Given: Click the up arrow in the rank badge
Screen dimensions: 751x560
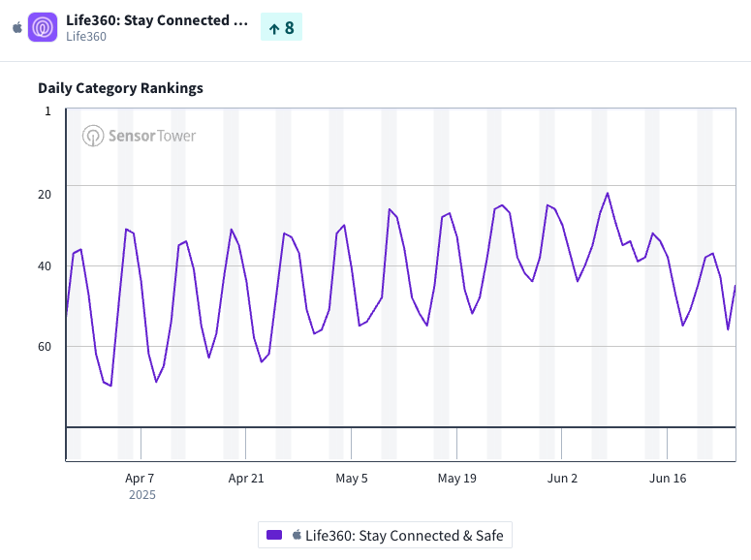Looking at the screenshot, I should [274, 29].
